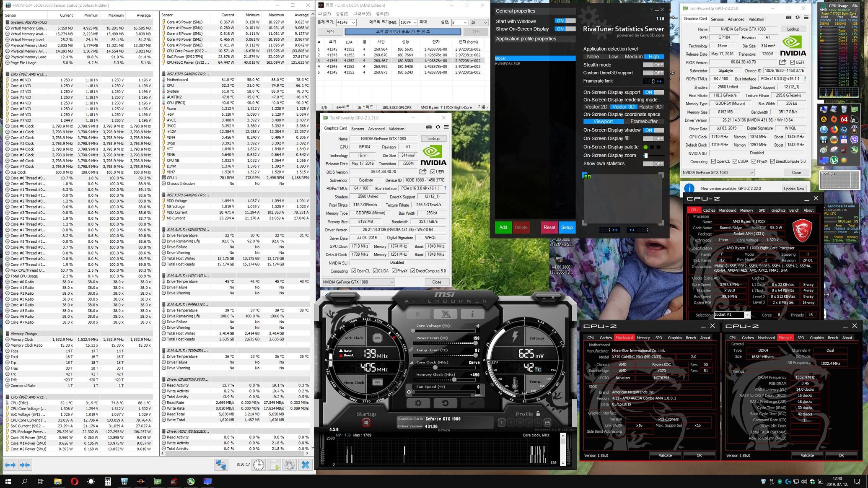Click Validate in CPU-Z Mainboard window
This screenshot has height=488, width=868.
point(665,456)
